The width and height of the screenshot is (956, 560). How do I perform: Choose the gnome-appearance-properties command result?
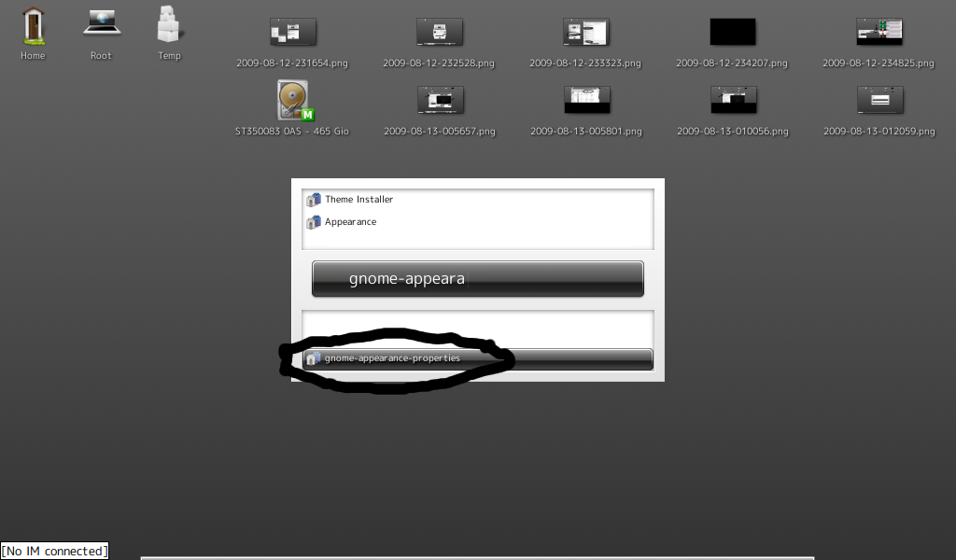(x=392, y=358)
